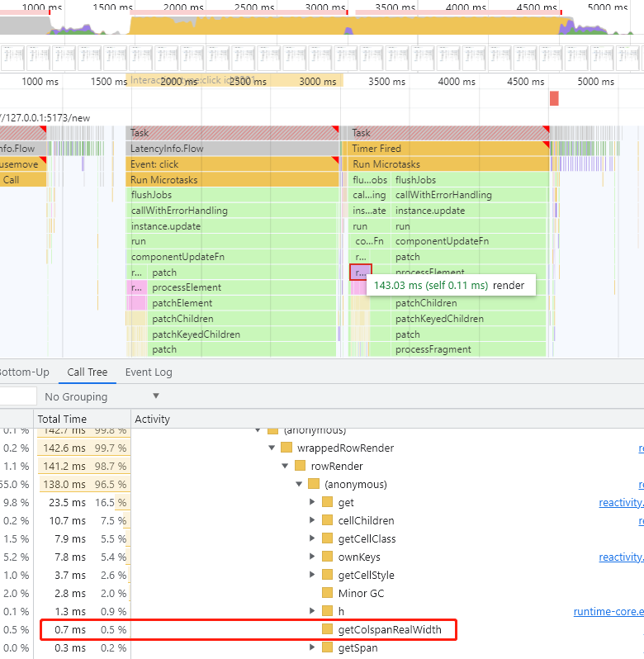Click the usemove event flame bar

pos(22,164)
